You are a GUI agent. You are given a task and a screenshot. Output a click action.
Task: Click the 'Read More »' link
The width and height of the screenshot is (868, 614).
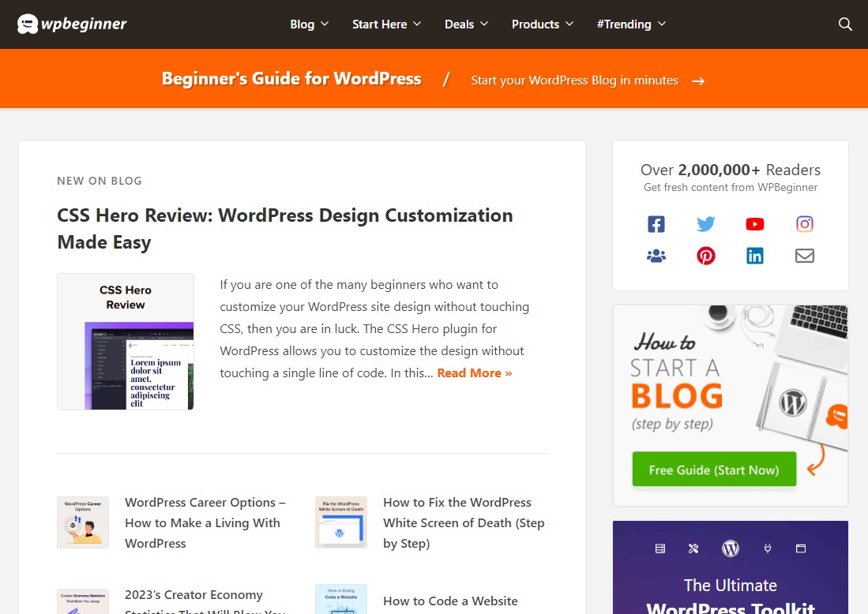(475, 373)
